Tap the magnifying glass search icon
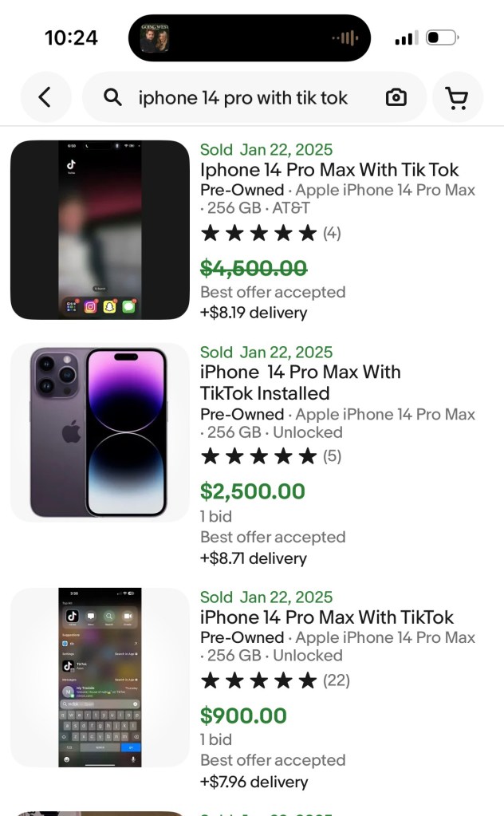Screen dimensions: 504x816 [113, 97]
